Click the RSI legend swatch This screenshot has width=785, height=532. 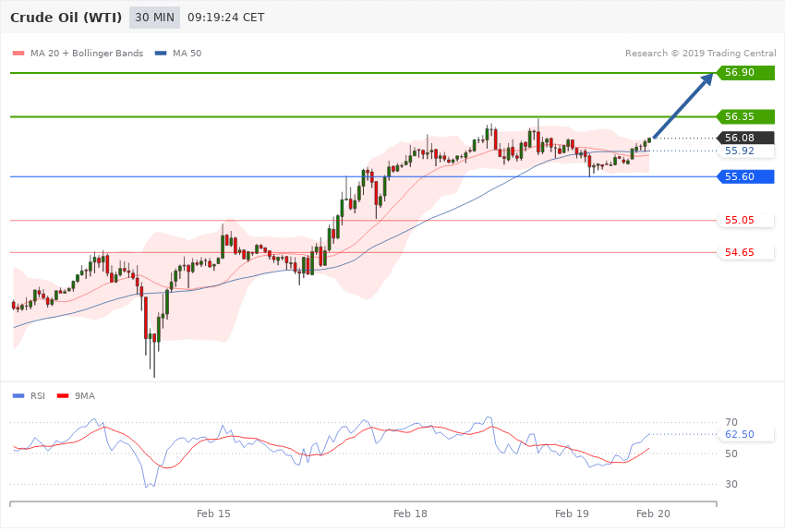18,396
